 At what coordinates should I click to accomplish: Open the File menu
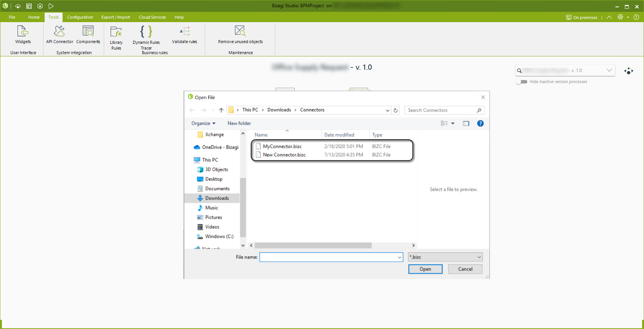(x=12, y=17)
